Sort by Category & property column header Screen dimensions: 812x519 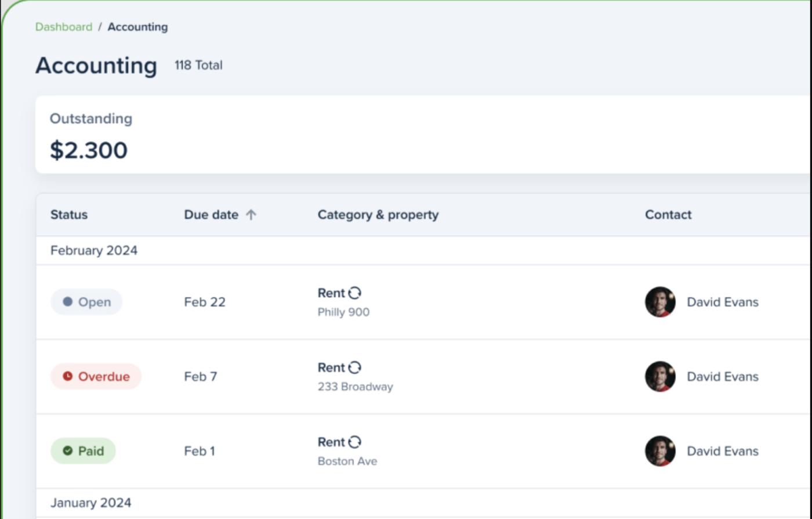click(x=378, y=215)
